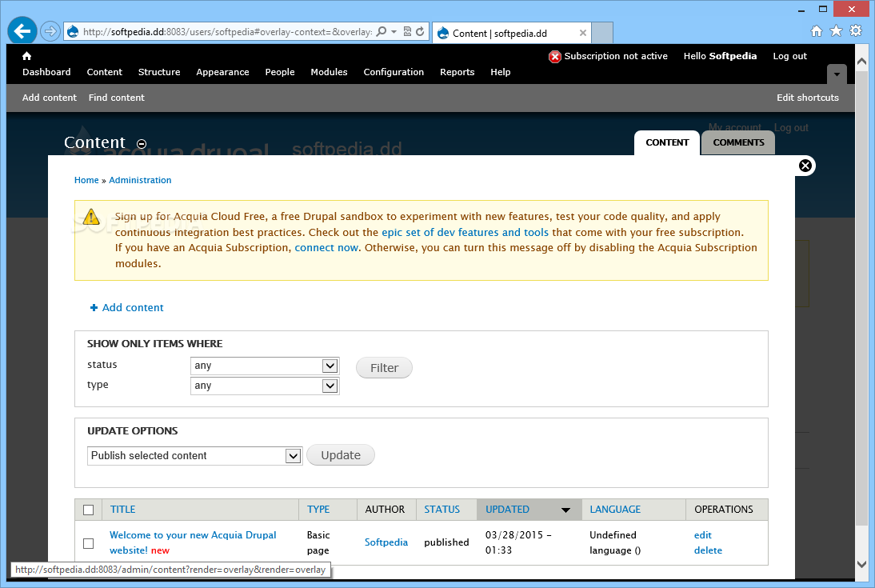The width and height of the screenshot is (875, 588).
Task: Close the Content | softpedia.dd browser tab
Action: coord(582,33)
